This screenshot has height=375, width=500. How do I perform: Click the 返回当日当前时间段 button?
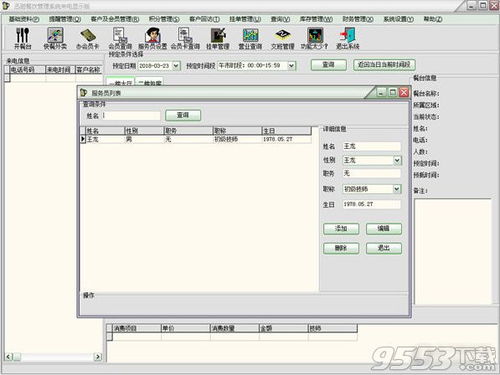point(384,65)
